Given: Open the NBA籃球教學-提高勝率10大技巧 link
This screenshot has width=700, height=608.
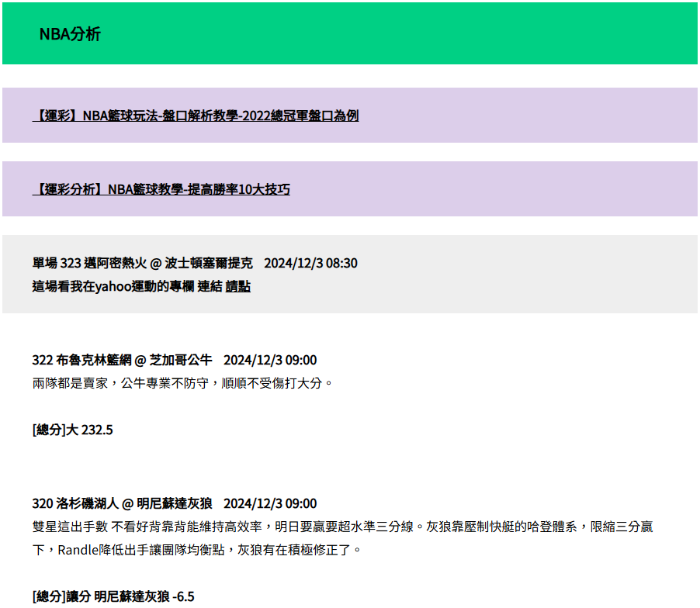Looking at the screenshot, I should tap(161, 189).
